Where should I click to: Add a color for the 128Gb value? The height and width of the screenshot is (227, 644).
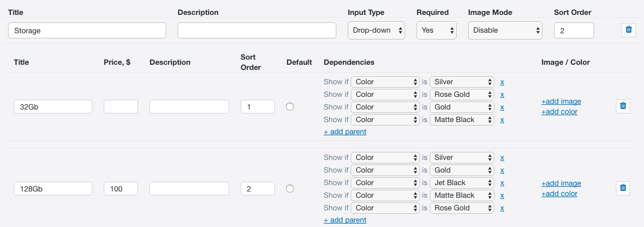559,194
